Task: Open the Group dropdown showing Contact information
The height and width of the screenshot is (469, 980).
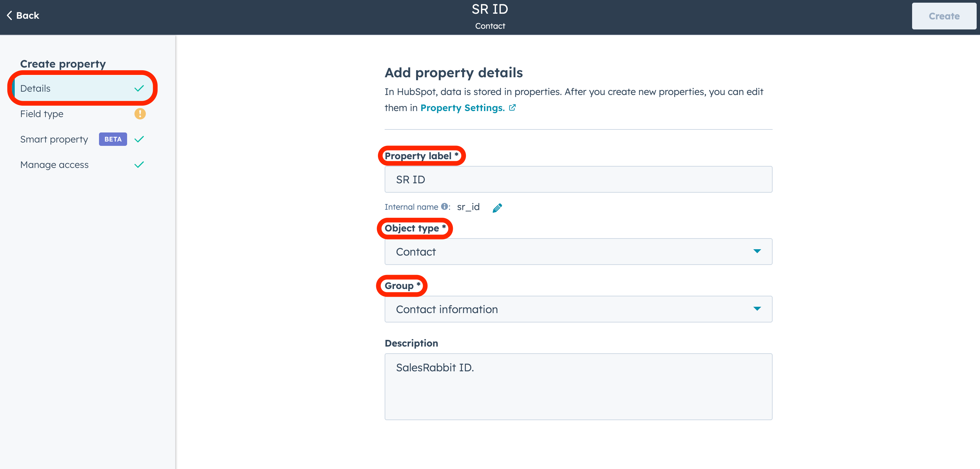Action: 578,309
